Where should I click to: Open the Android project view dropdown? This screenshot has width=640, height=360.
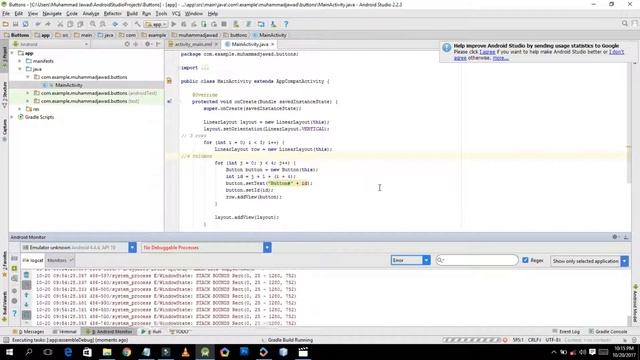click(x=51, y=44)
